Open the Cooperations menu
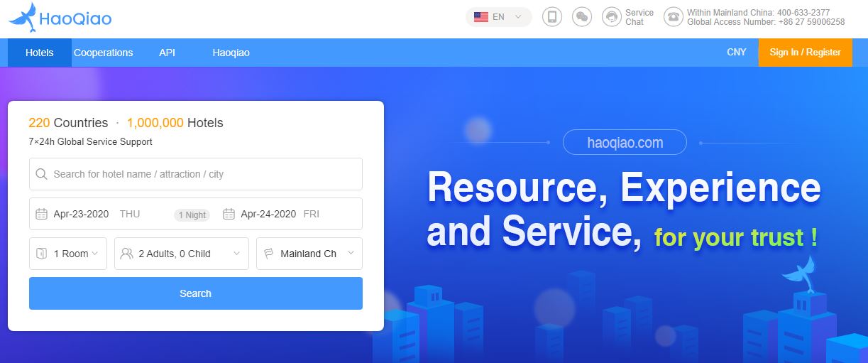The height and width of the screenshot is (363, 868). point(104,53)
